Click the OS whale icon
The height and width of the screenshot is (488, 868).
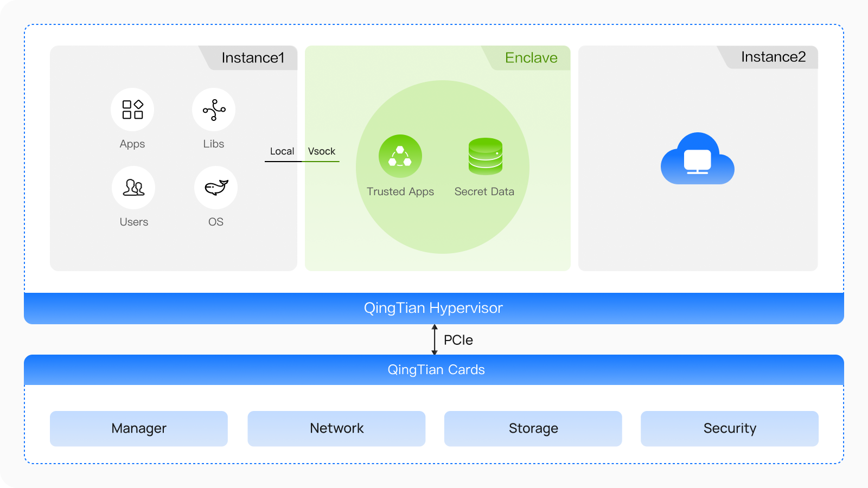point(216,188)
